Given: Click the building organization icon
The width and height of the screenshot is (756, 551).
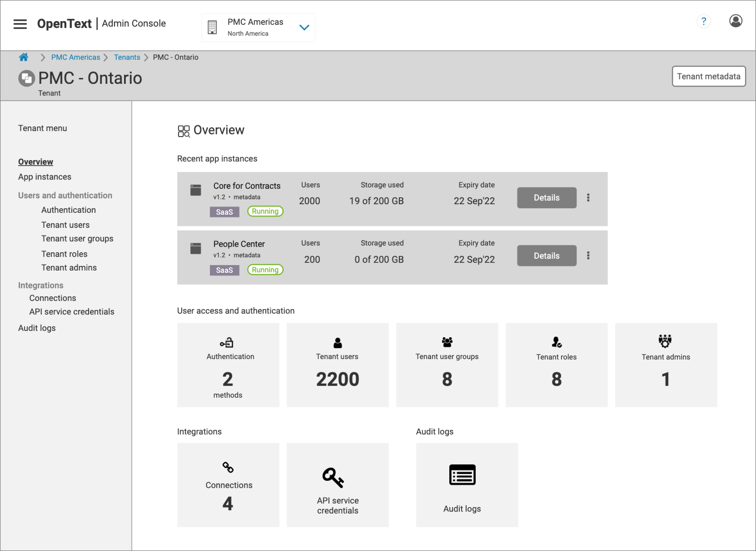Looking at the screenshot, I should point(212,27).
